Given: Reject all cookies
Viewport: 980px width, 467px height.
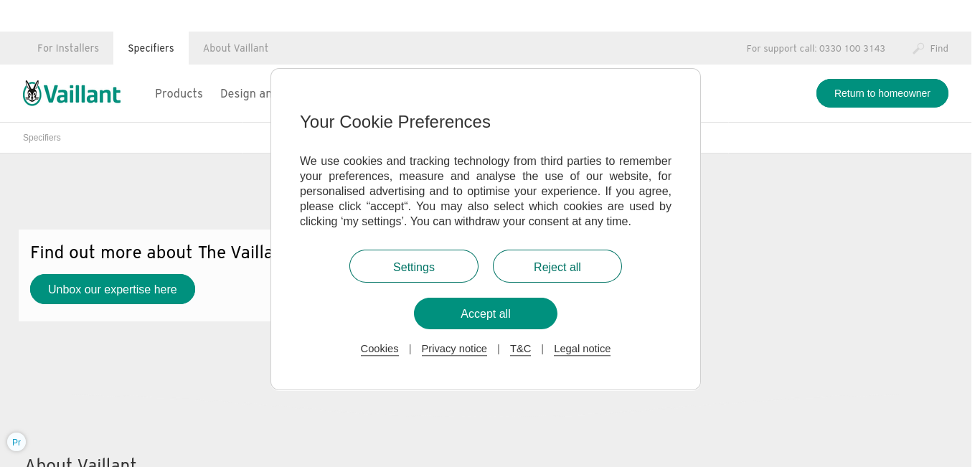Looking at the screenshot, I should (557, 266).
